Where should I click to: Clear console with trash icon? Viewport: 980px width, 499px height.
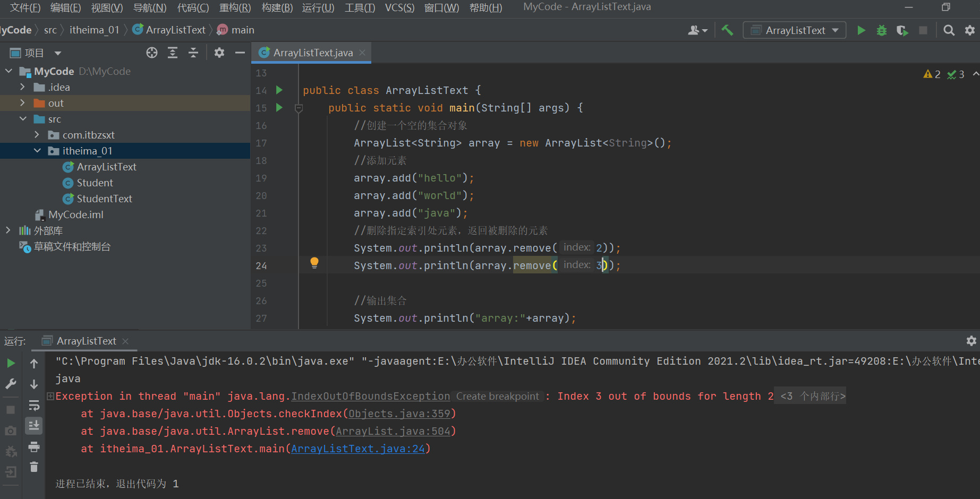click(x=34, y=467)
